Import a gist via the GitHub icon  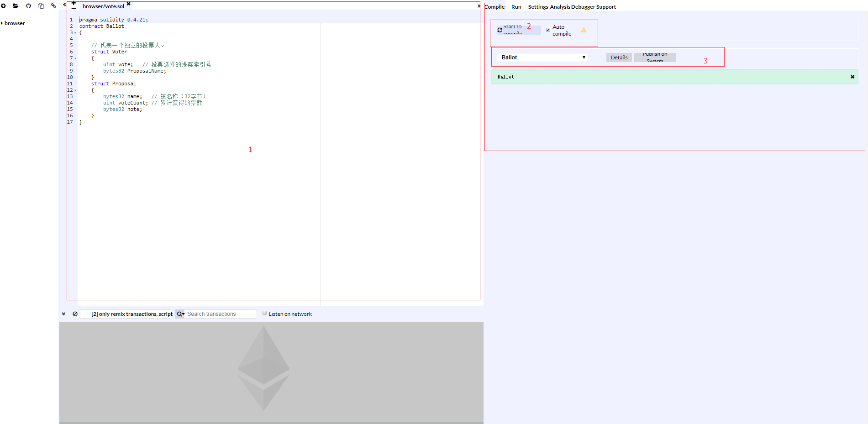[28, 6]
